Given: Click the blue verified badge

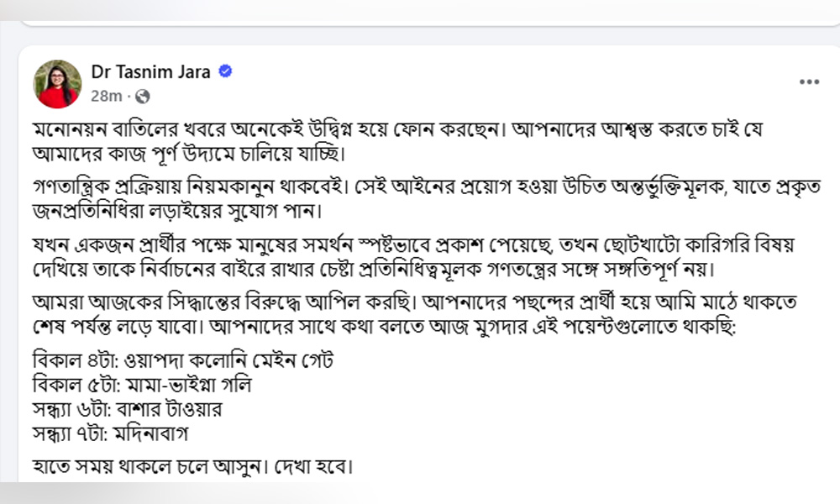Looking at the screenshot, I should click(x=225, y=72).
